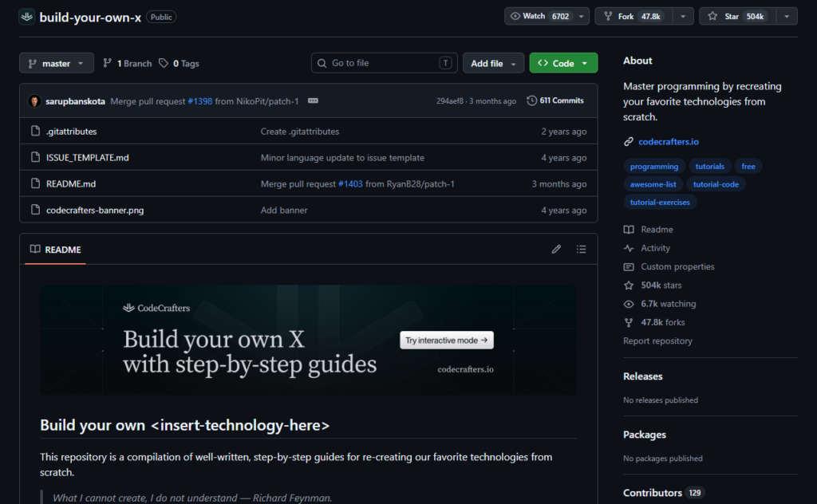Click the fork icon beside 47.8k forks
Image resolution: width=817 pixels, height=504 pixels.
[x=629, y=322]
